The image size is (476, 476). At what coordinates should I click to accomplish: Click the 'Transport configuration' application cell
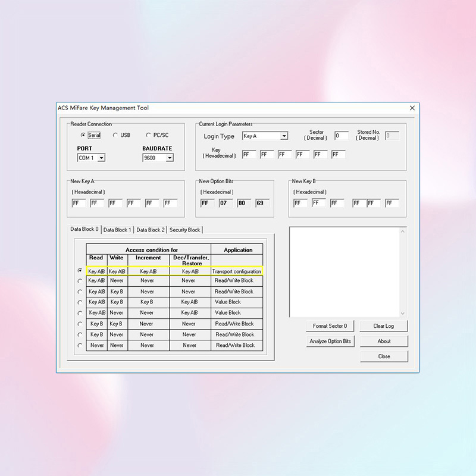pyautogui.click(x=237, y=271)
